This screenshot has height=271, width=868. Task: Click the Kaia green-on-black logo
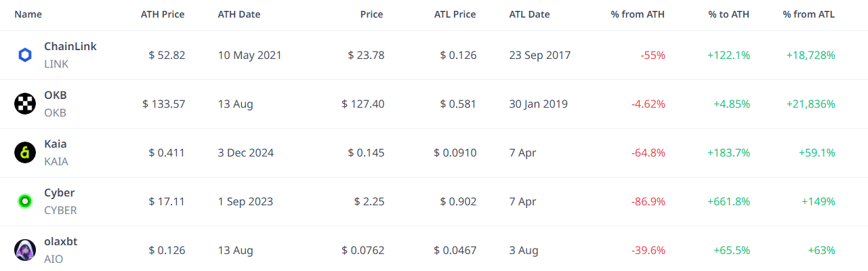coord(25,153)
